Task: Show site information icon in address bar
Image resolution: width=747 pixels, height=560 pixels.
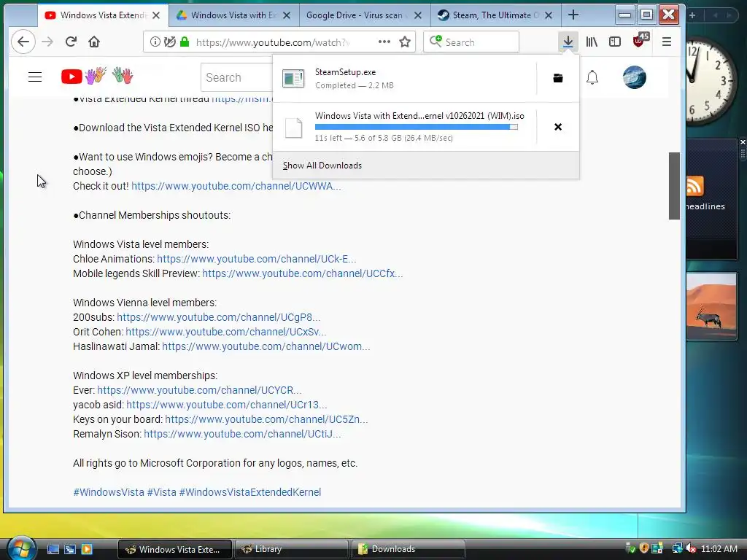Action: point(155,42)
